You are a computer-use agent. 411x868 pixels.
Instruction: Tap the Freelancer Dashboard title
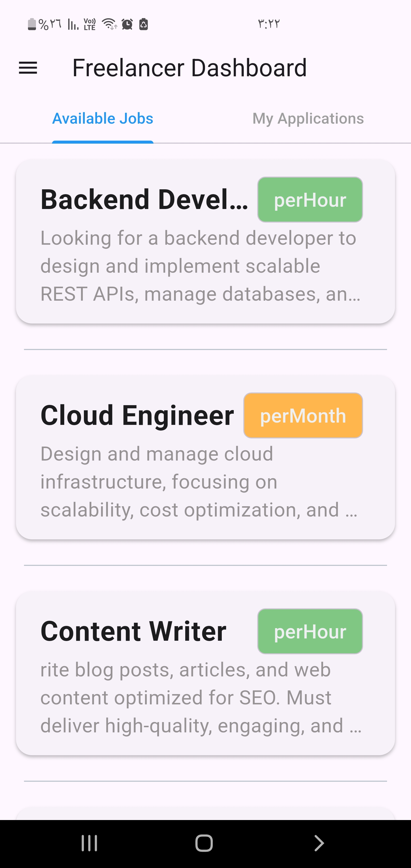(x=189, y=68)
